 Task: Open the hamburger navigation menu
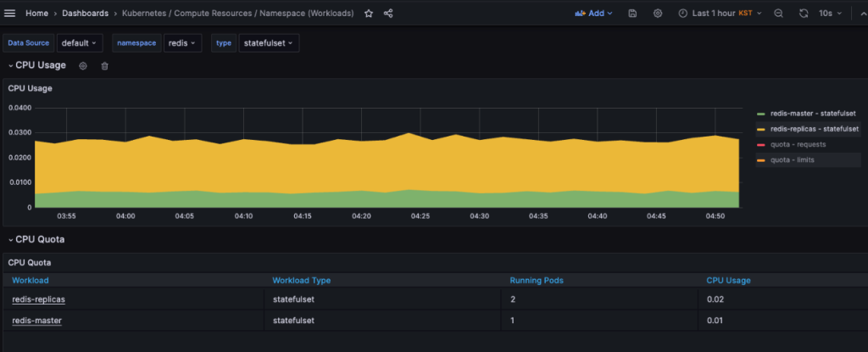pyautogui.click(x=11, y=14)
